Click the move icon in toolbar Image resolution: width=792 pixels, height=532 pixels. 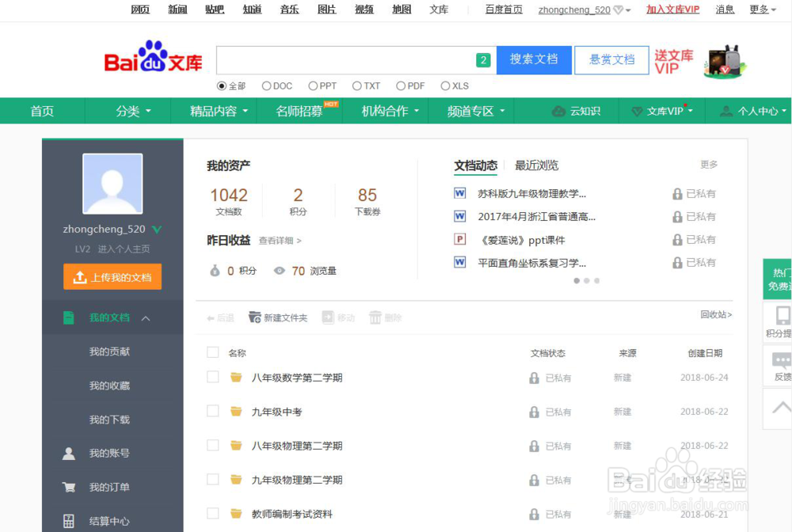329,317
